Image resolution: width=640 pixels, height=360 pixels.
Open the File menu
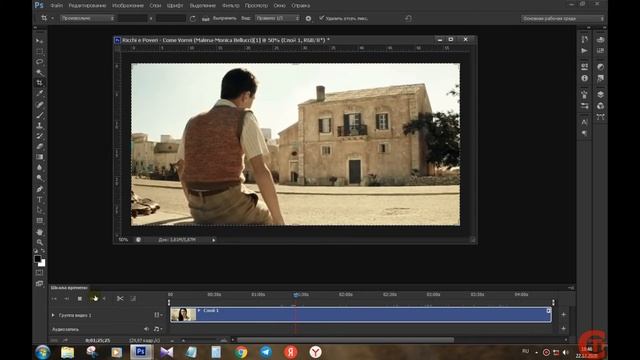[57, 6]
